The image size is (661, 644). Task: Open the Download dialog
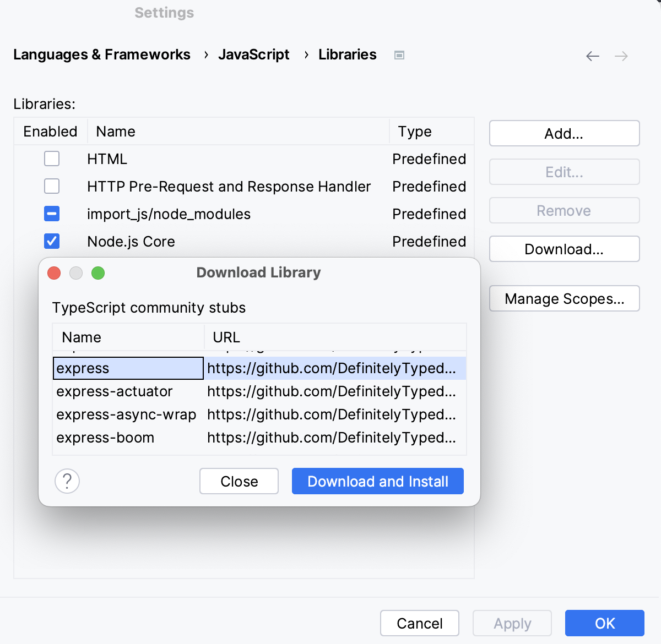564,249
